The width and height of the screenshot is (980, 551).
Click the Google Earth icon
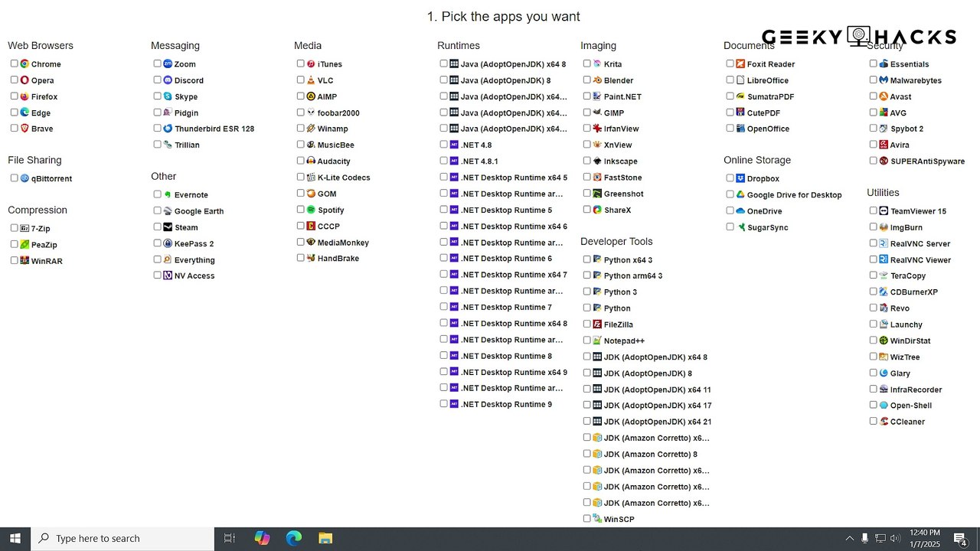(168, 211)
